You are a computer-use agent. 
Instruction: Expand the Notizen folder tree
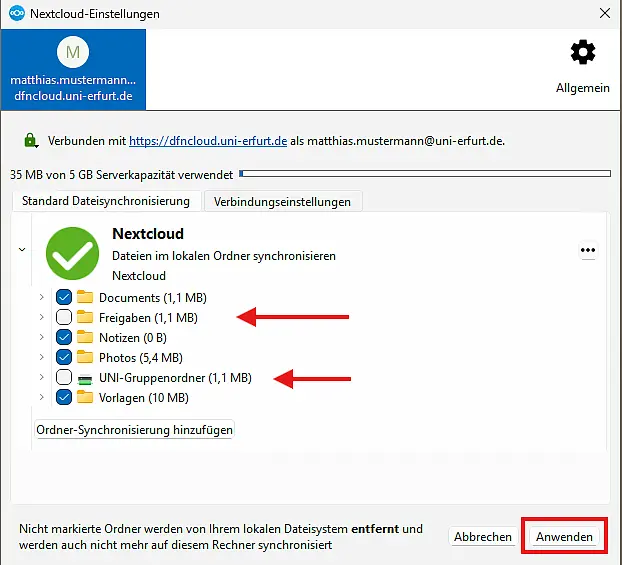41,337
